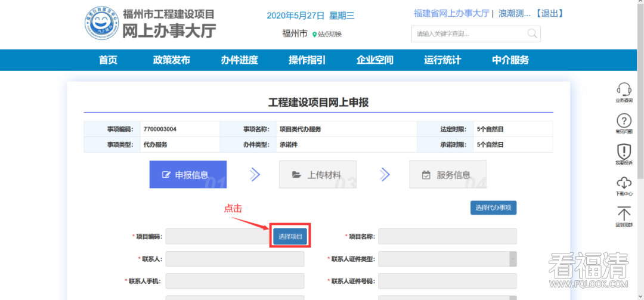Click the 我要投诉 shield icon
644x300 pixels.
[x=624, y=151]
